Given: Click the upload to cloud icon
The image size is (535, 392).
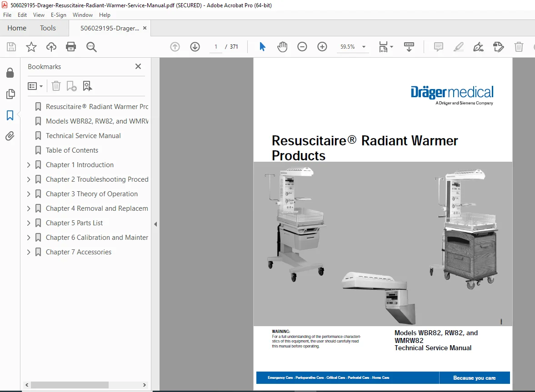Looking at the screenshot, I should tap(51, 47).
